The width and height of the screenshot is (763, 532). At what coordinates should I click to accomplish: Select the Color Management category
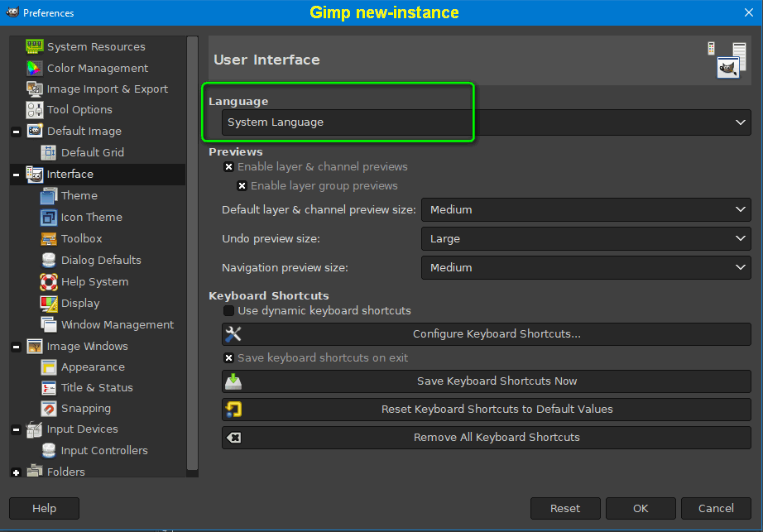98,68
